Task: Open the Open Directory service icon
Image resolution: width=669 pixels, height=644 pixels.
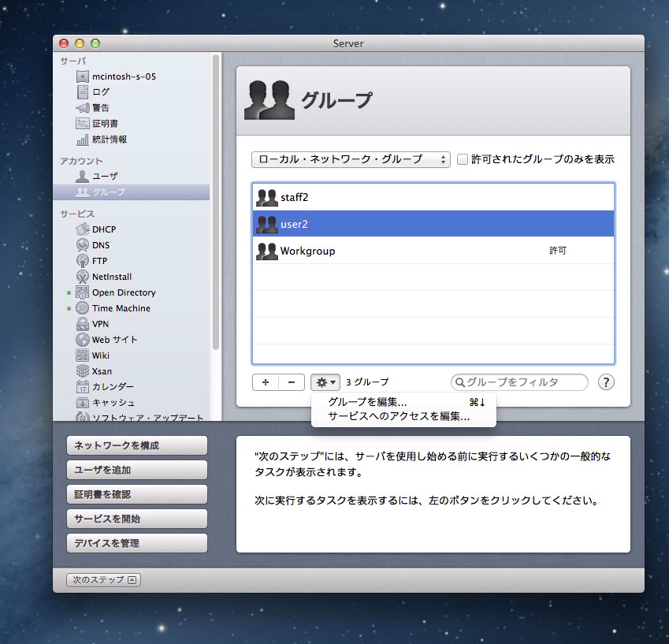Action: pyautogui.click(x=83, y=292)
